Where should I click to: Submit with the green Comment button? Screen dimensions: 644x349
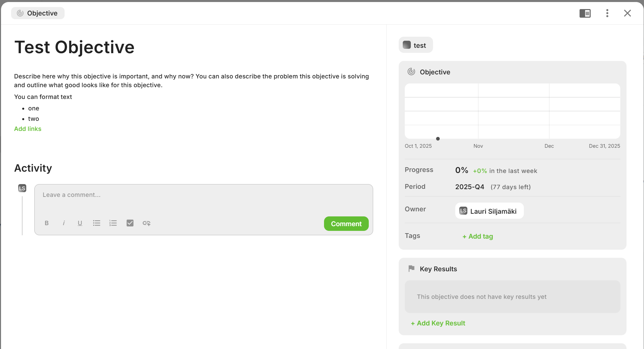tap(346, 224)
